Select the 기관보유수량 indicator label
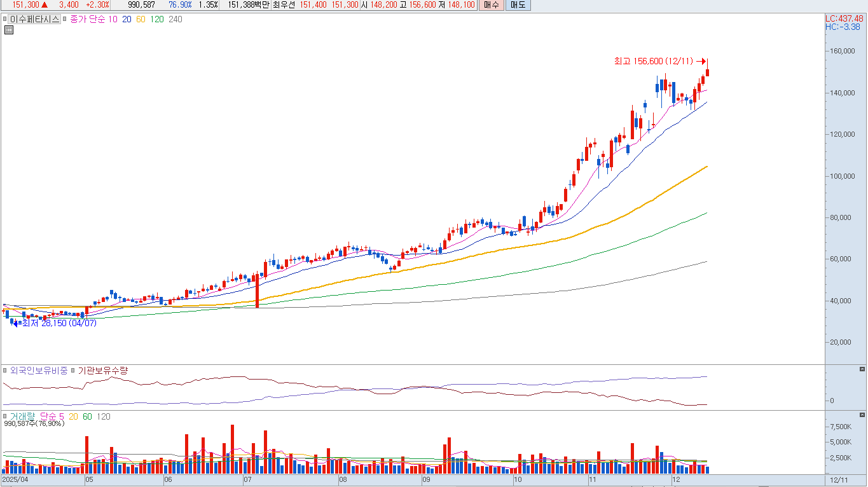The image size is (868, 487). tap(103, 371)
